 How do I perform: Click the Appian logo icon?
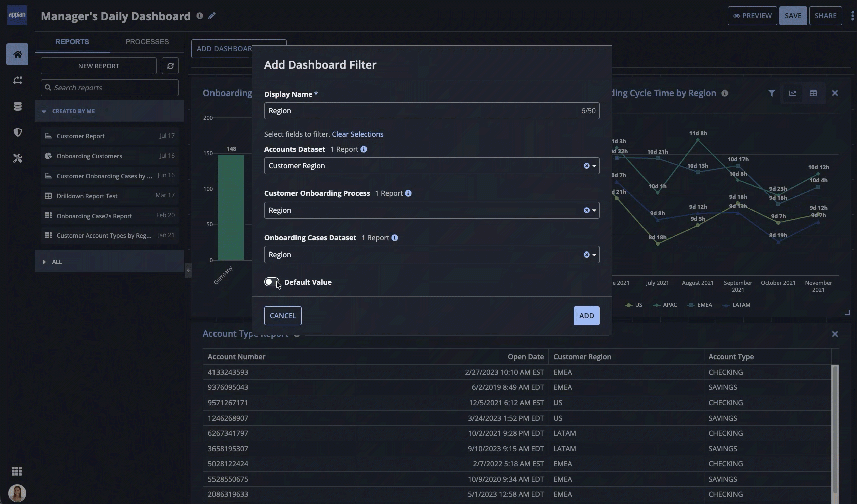pyautogui.click(x=17, y=15)
